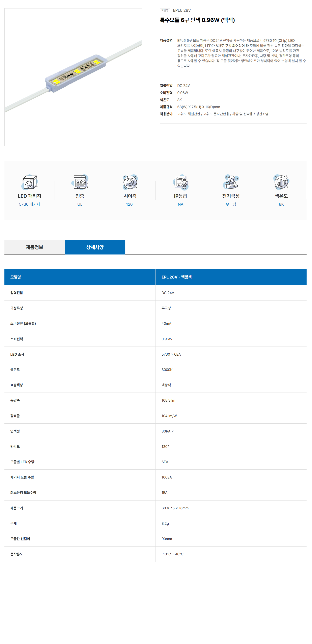Image resolution: width=312 pixels, height=644 pixels.
Task: Select the 상세사양 tab
Action: pos(95,247)
